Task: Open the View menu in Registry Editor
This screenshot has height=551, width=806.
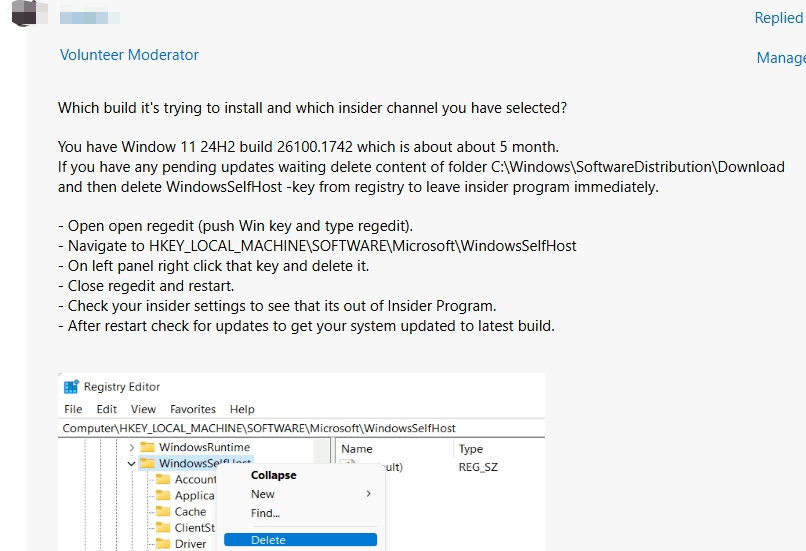Action: [x=143, y=409]
